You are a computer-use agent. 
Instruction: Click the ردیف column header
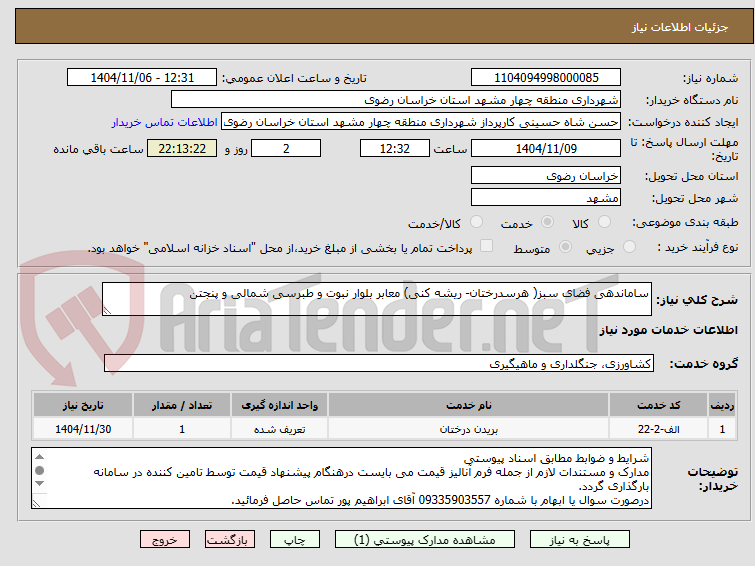(x=722, y=405)
